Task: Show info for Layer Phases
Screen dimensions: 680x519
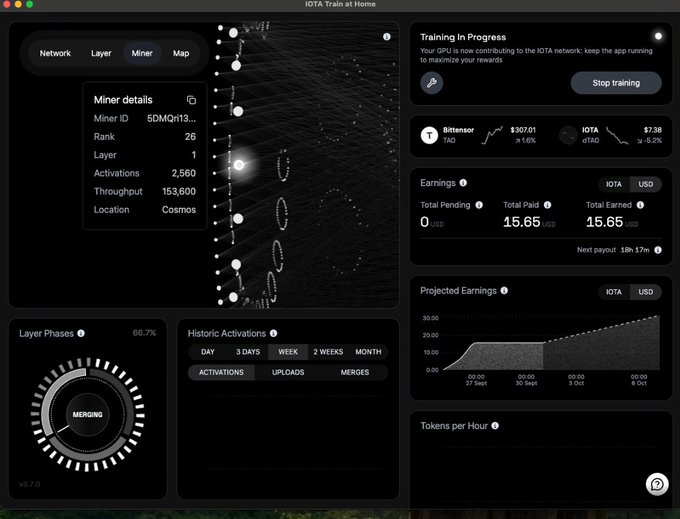Action: click(x=81, y=333)
